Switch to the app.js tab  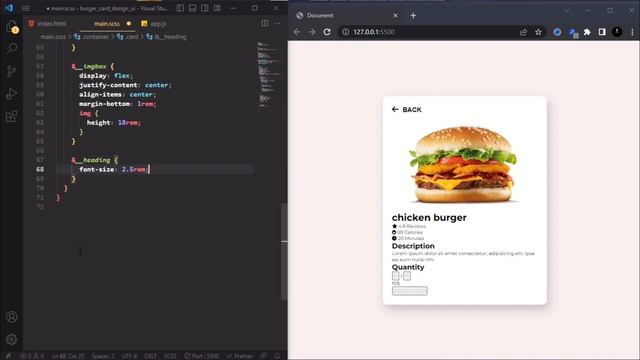(x=154, y=24)
